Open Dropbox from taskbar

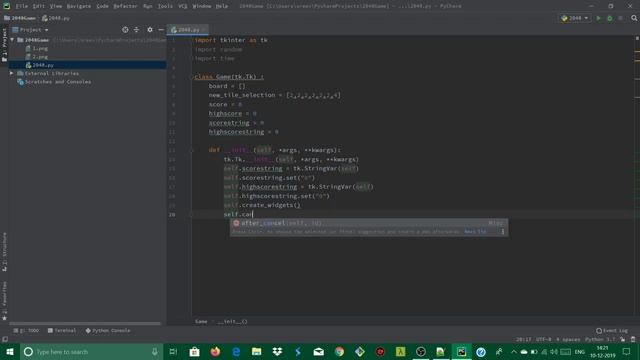(277, 351)
